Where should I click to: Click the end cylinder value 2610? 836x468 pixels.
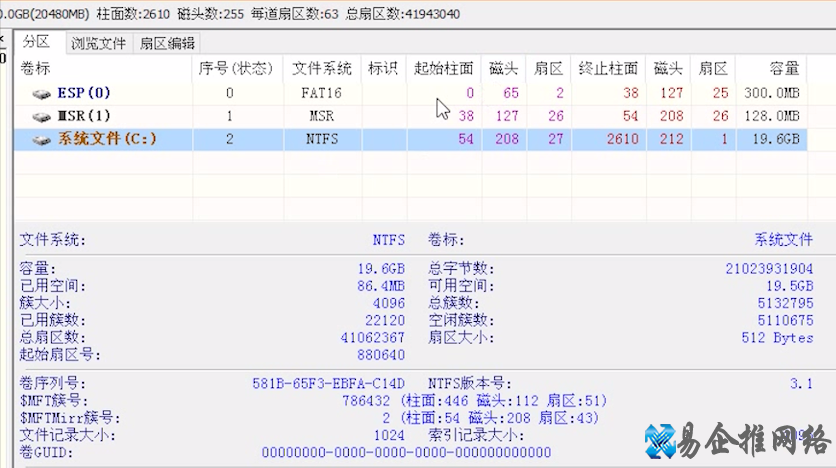pos(623,139)
